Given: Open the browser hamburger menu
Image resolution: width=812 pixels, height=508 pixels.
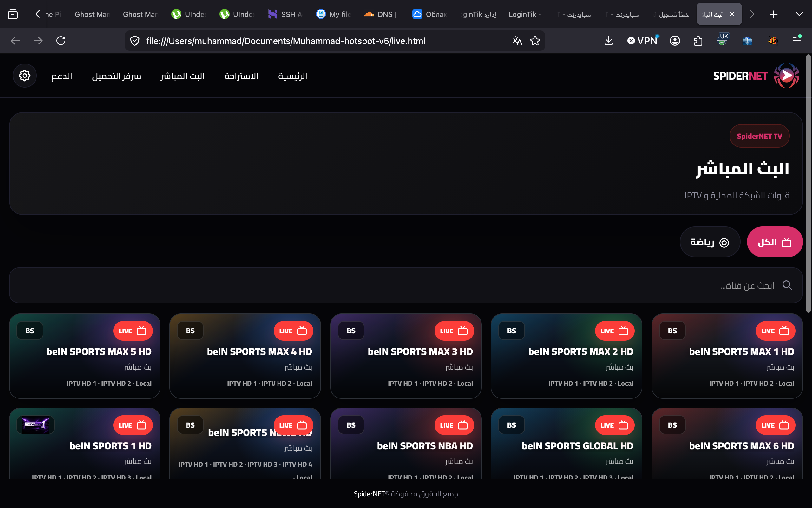Looking at the screenshot, I should pos(797,41).
